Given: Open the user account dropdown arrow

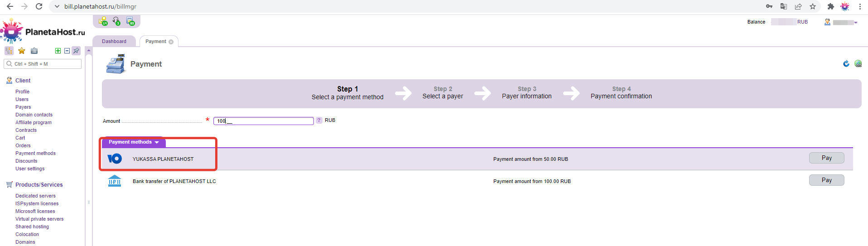Looking at the screenshot, I should [x=856, y=22].
